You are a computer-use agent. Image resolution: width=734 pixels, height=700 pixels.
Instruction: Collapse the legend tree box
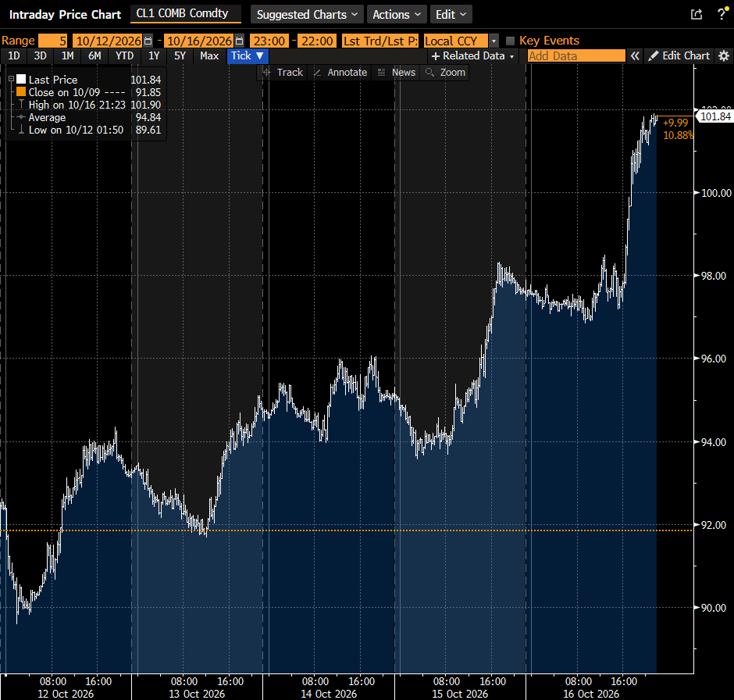point(11,79)
